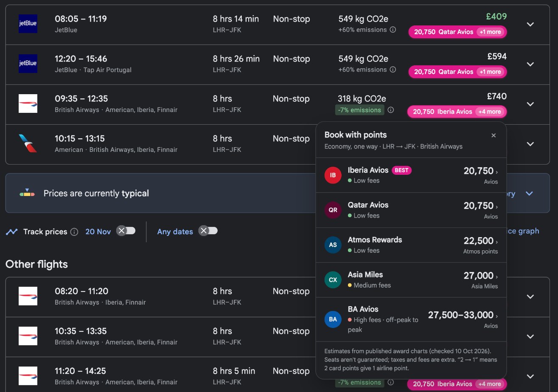The height and width of the screenshot is (392, 558).
Task: Click British Airways logo on the 08:20 flight
Action: tap(28, 296)
